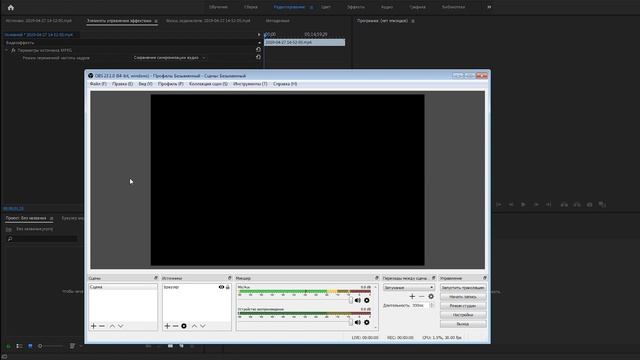640x360 pixels.
Task: Click Start Streaming button in OBS
Action: pos(463,288)
